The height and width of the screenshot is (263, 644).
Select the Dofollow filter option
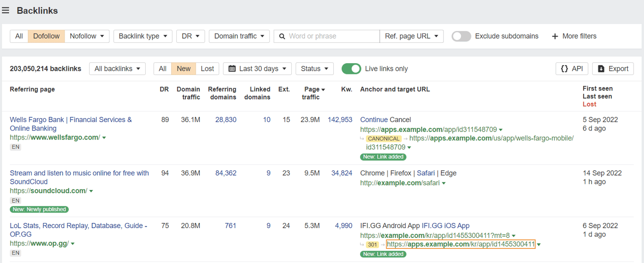click(46, 36)
